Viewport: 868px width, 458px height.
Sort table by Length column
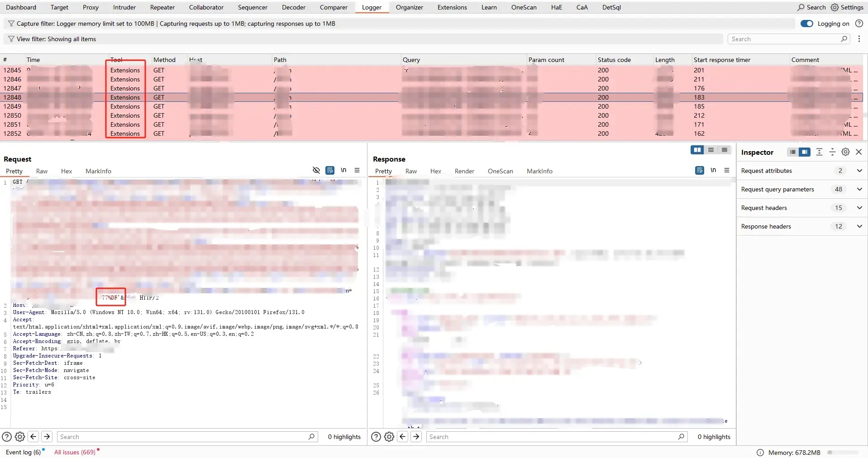click(x=672, y=60)
